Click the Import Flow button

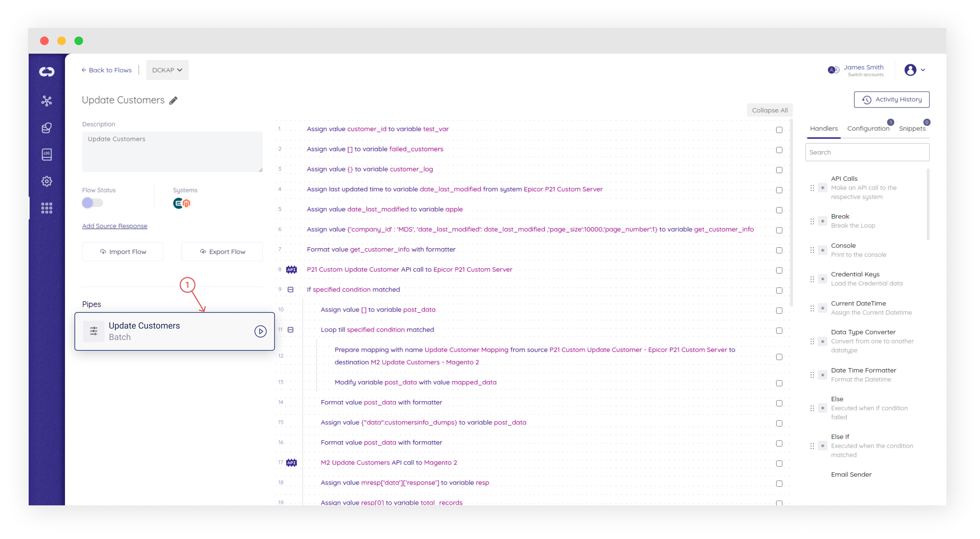123,252
